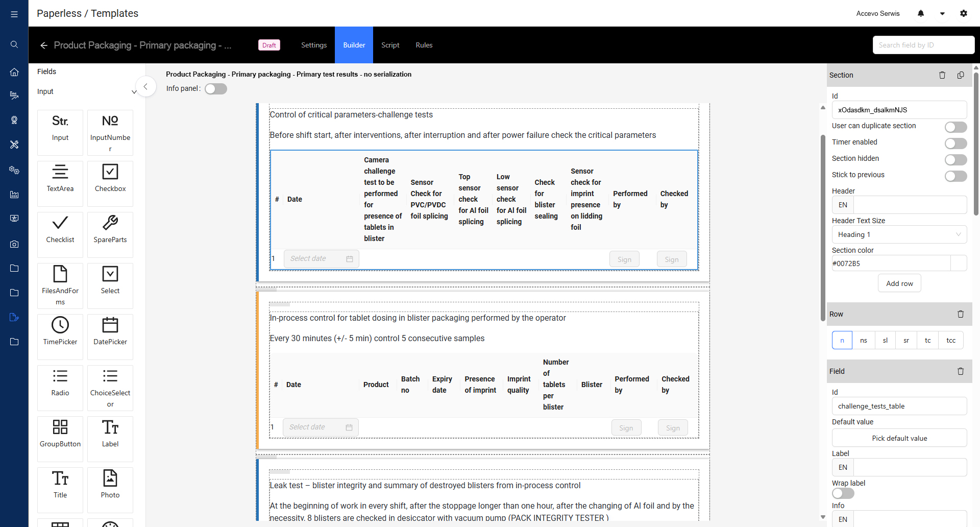Open Header Text Size Heading 1 dropdown
This screenshot has height=527, width=980.
coord(899,234)
